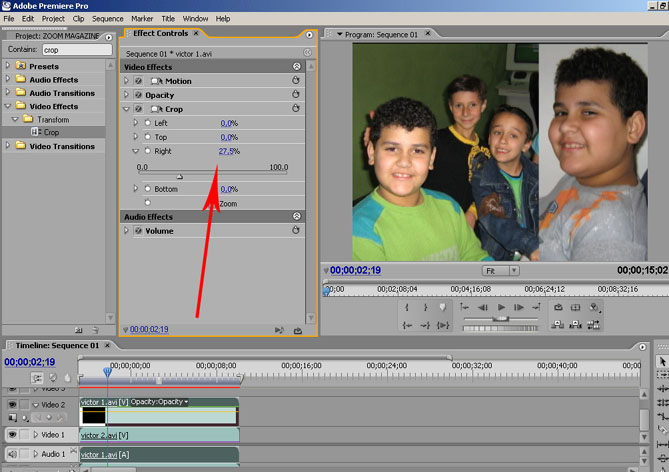Click the Lift button in Program monitor
This screenshot has width=669, height=472.
point(559,324)
